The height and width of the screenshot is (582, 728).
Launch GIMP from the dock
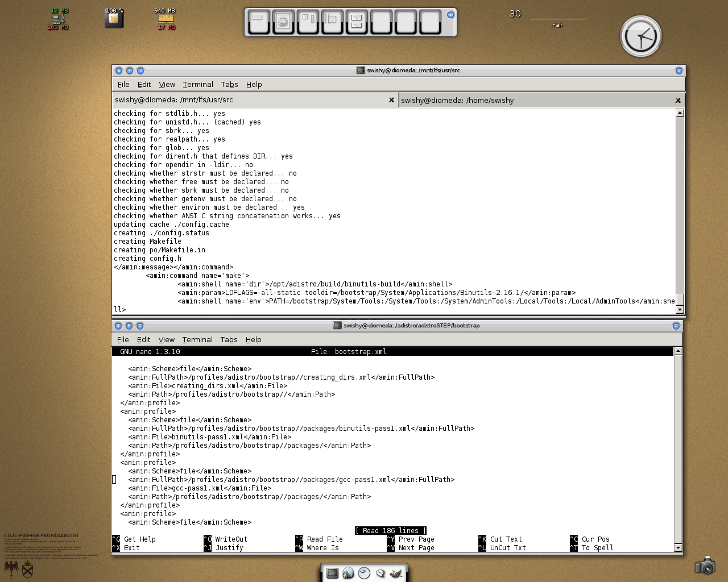pyautogui.click(x=396, y=573)
